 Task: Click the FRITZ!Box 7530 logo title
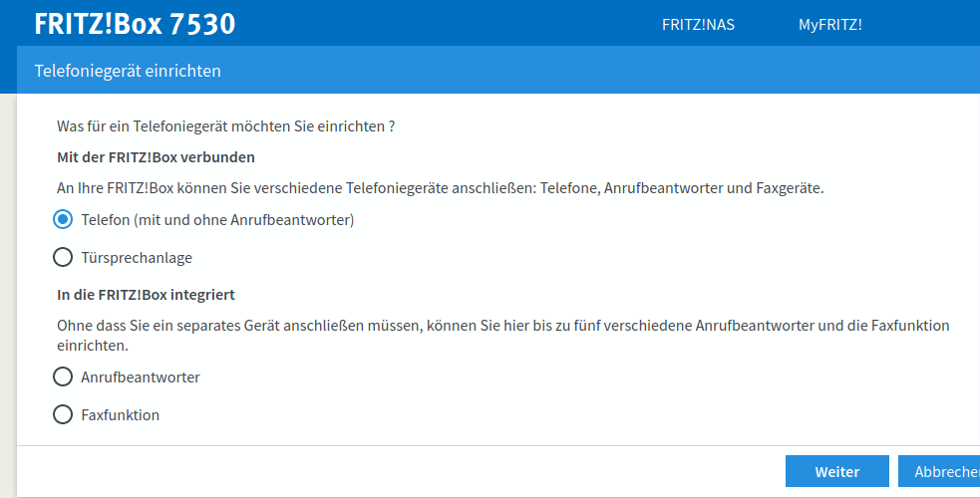135,24
